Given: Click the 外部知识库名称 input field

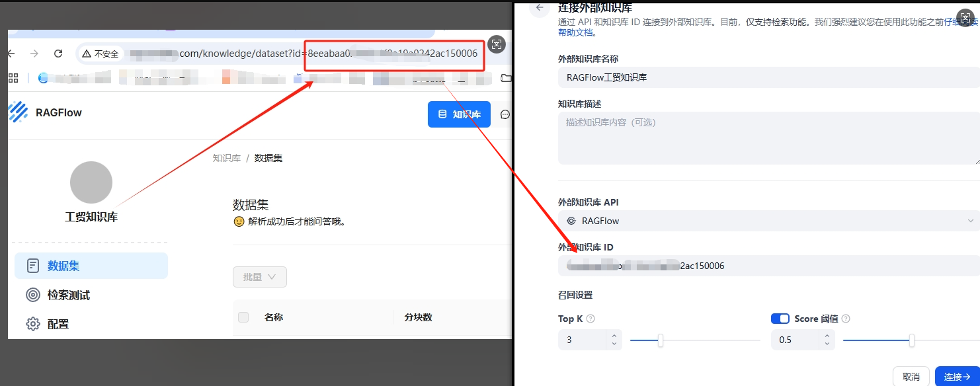Looking at the screenshot, I should point(769,77).
